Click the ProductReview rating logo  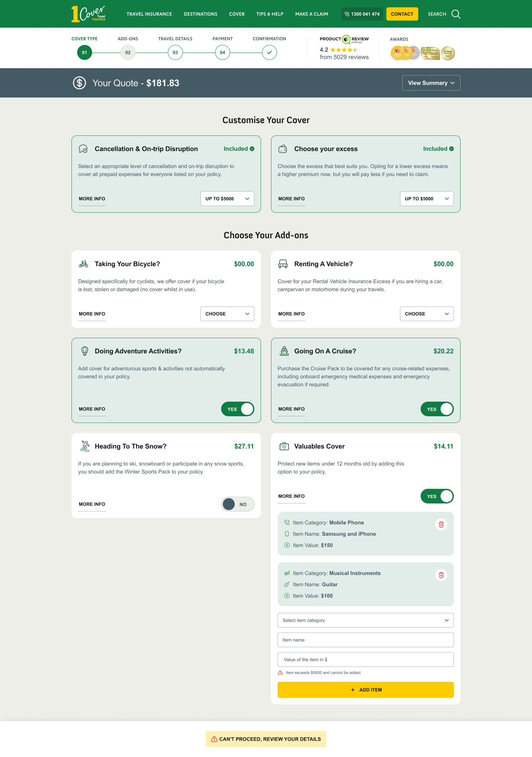pos(344,39)
